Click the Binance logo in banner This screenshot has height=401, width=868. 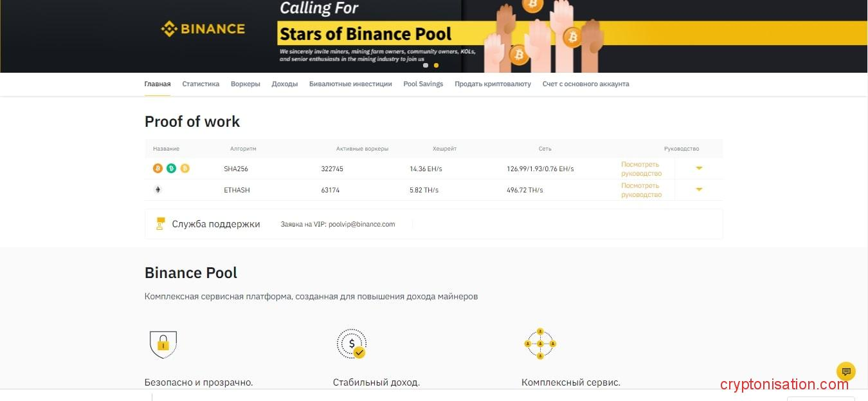[x=203, y=29]
